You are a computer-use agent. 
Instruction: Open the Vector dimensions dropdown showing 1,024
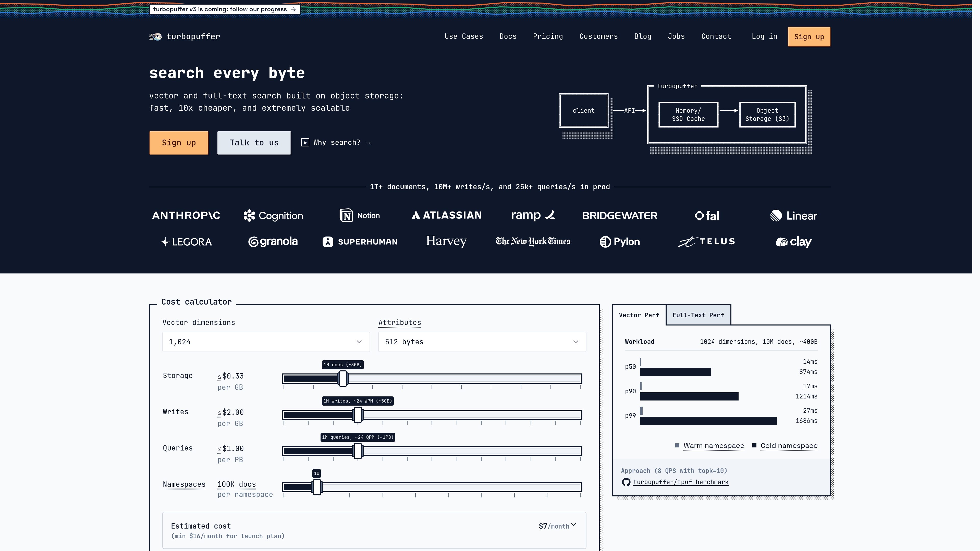click(266, 342)
